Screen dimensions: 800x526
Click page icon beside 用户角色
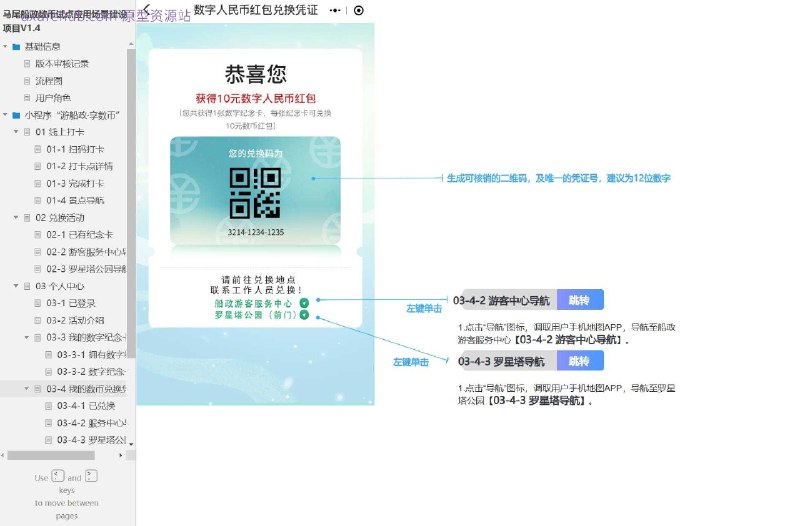(x=27, y=97)
